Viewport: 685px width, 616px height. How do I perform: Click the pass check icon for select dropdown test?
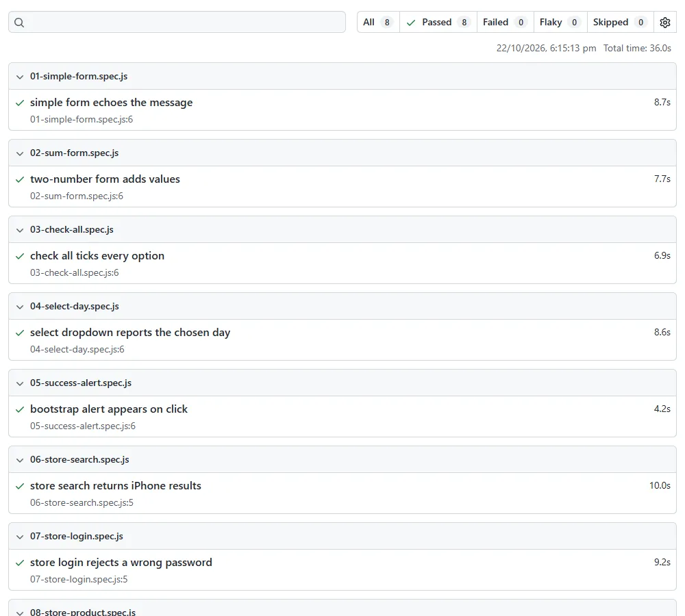20,333
